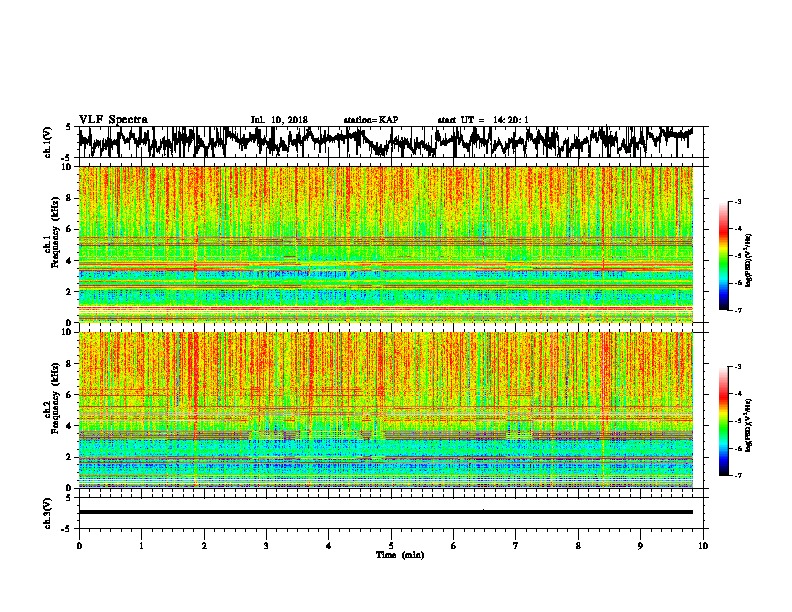Click the "-3" label on ch.1 colorbar

(x=737, y=202)
